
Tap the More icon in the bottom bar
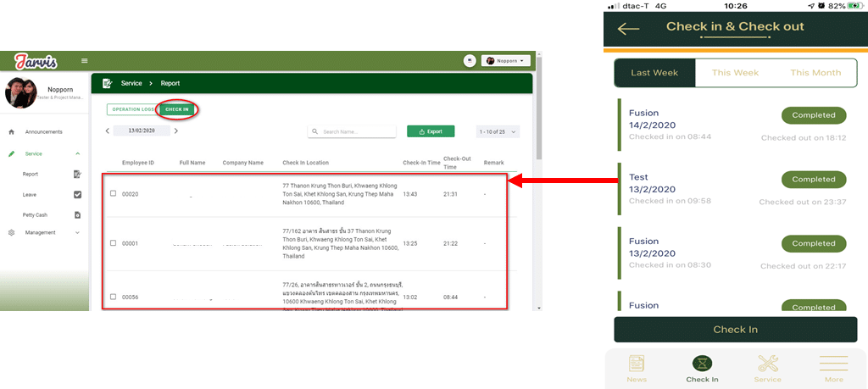[x=833, y=364]
